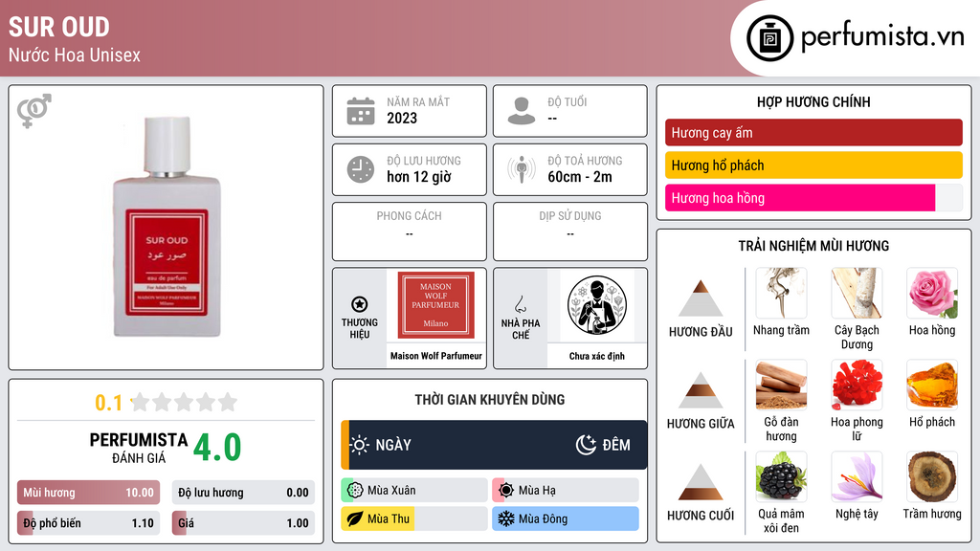Click the Trầm hương agarwood note image
This screenshot has width=980, height=551.
[932, 476]
